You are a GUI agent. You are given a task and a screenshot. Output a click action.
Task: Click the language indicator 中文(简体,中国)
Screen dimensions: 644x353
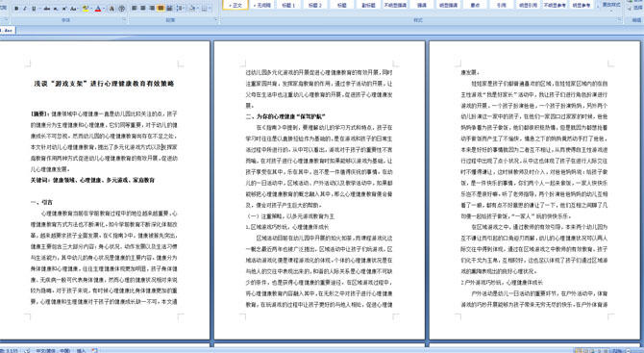(53, 351)
